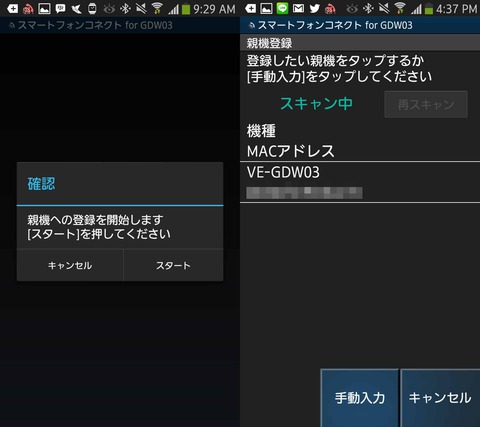The image size is (480, 427).
Task: Tap the greyed-out 再スキャン button
Action: (x=426, y=105)
